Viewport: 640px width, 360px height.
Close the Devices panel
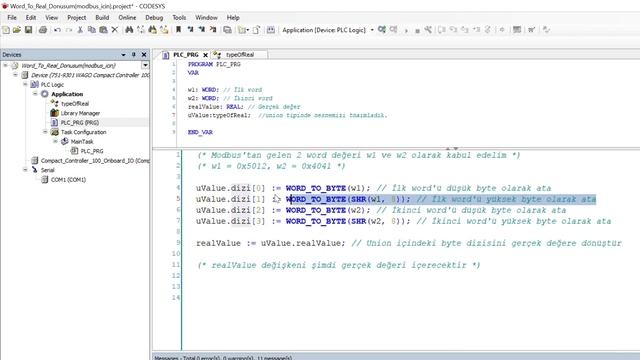[x=144, y=55]
